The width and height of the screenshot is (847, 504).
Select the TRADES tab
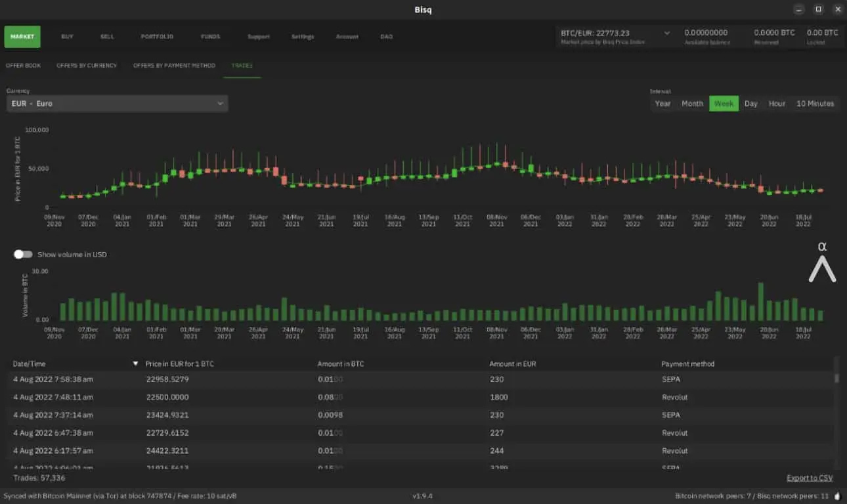pyautogui.click(x=242, y=66)
